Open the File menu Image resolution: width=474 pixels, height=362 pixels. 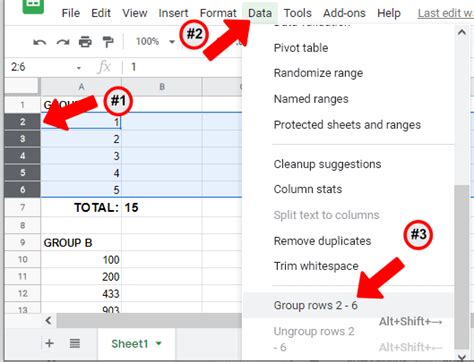point(71,13)
